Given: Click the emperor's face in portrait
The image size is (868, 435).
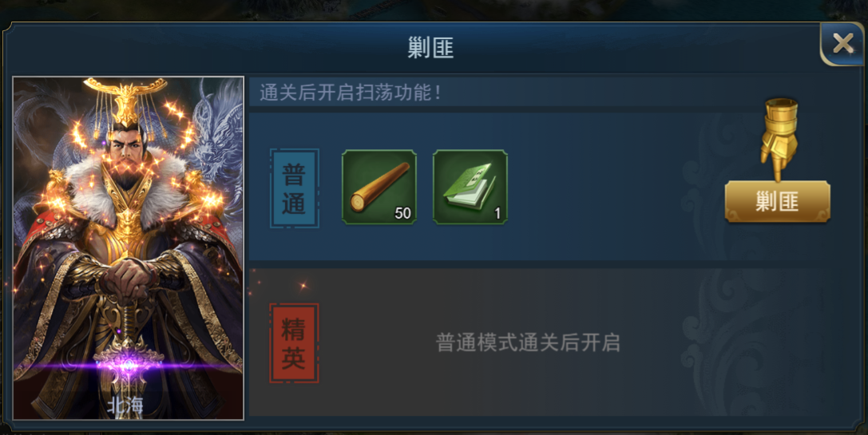Looking at the screenshot, I should pos(126,147).
